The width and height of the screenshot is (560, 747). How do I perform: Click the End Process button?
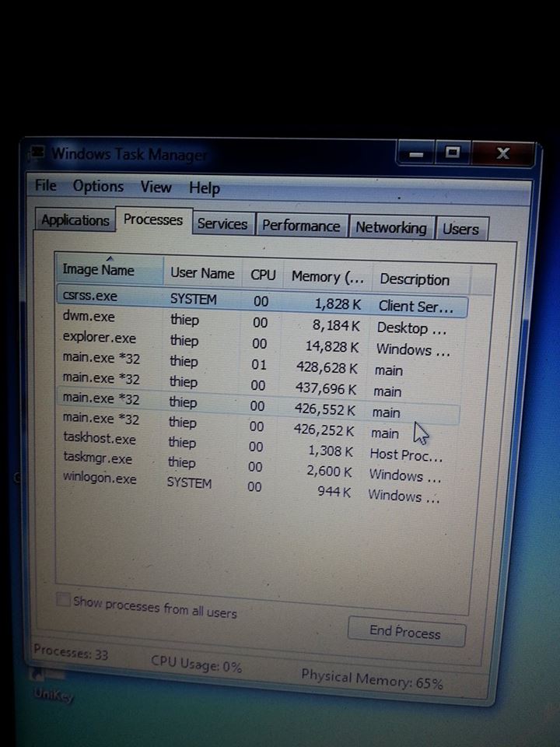click(x=405, y=632)
